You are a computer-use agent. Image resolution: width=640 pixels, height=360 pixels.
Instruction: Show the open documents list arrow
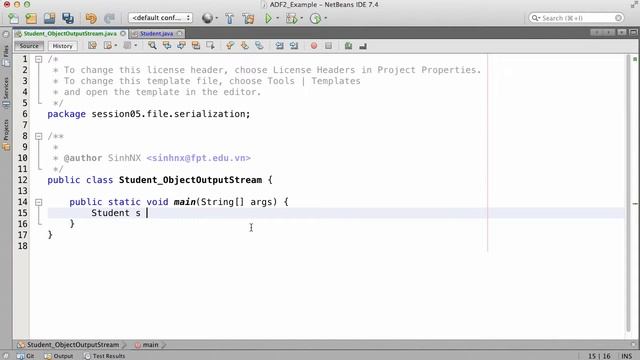click(621, 32)
